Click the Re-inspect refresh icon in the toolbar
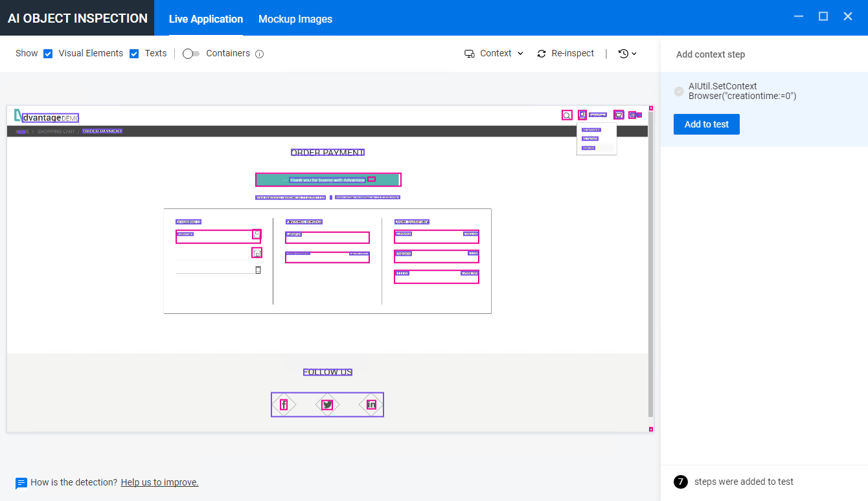Image resolution: width=868 pixels, height=501 pixels. click(542, 53)
